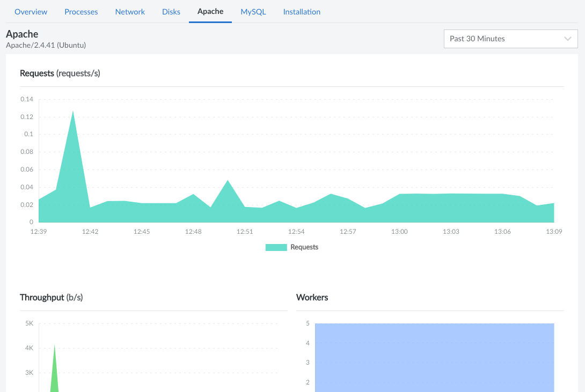
Task: Click the Apache page heading
Action: click(21, 34)
